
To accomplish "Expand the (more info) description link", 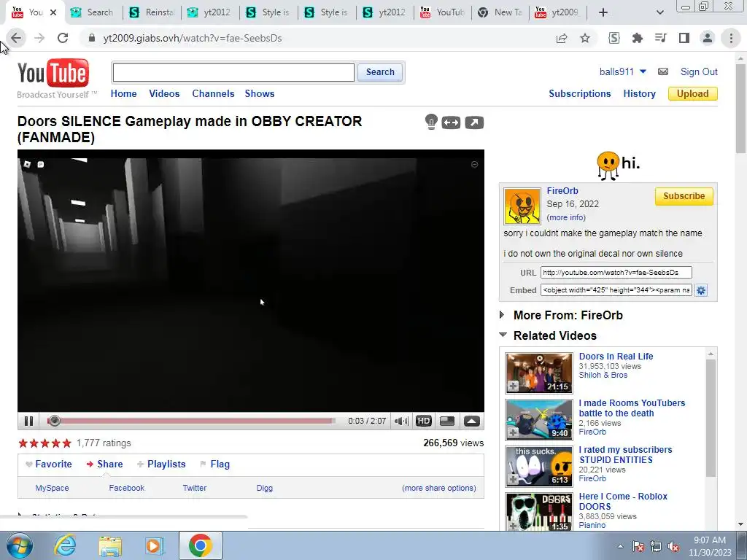I will pos(566,217).
